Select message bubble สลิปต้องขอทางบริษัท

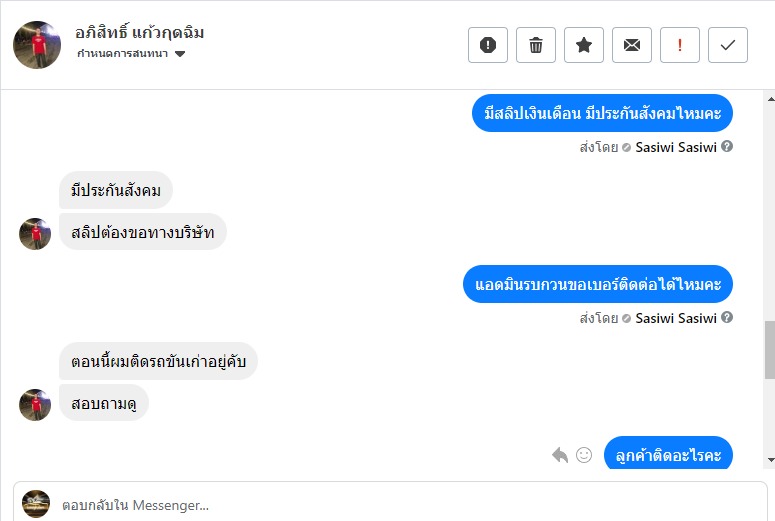click(143, 232)
